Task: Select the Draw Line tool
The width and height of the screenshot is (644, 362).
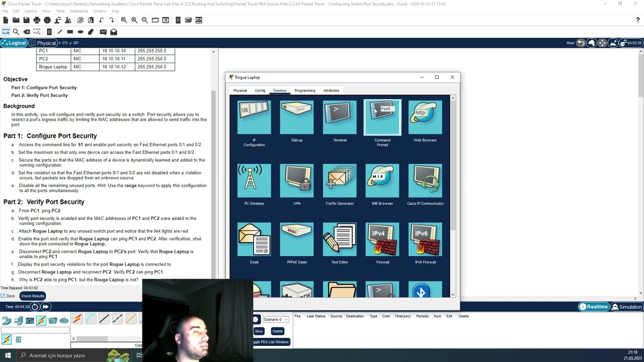Action: pos(59,32)
